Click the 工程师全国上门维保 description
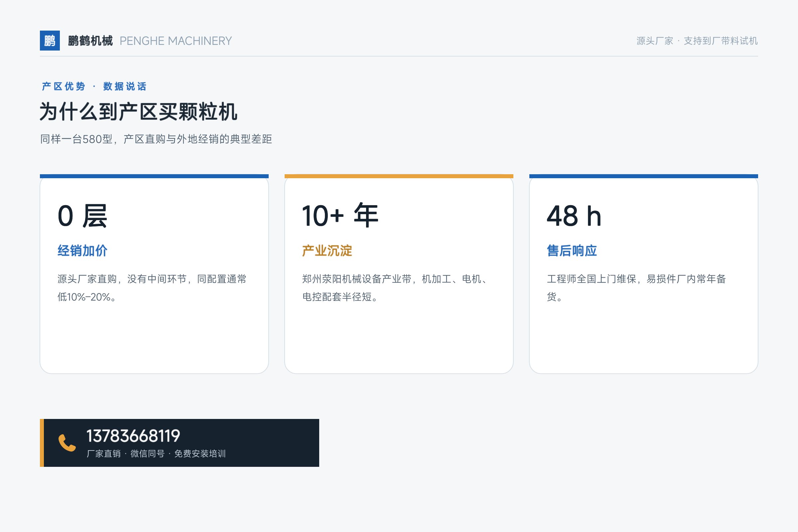 tap(636, 288)
